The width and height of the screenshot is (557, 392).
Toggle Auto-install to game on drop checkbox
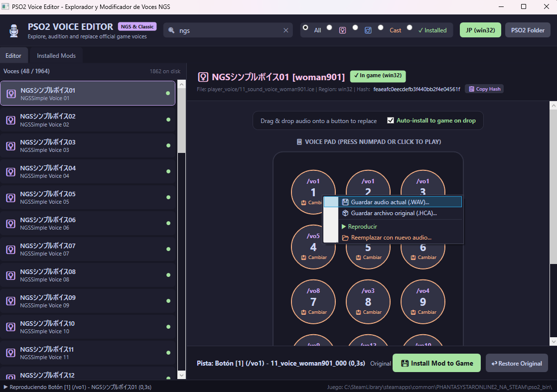pos(391,121)
